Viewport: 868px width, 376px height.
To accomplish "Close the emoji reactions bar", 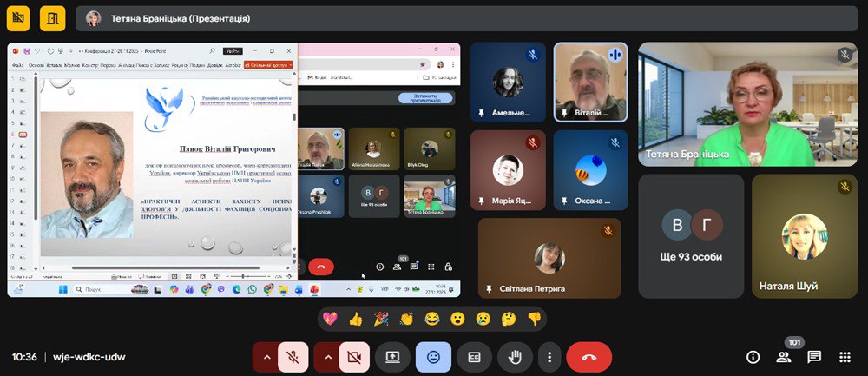I will [x=433, y=357].
